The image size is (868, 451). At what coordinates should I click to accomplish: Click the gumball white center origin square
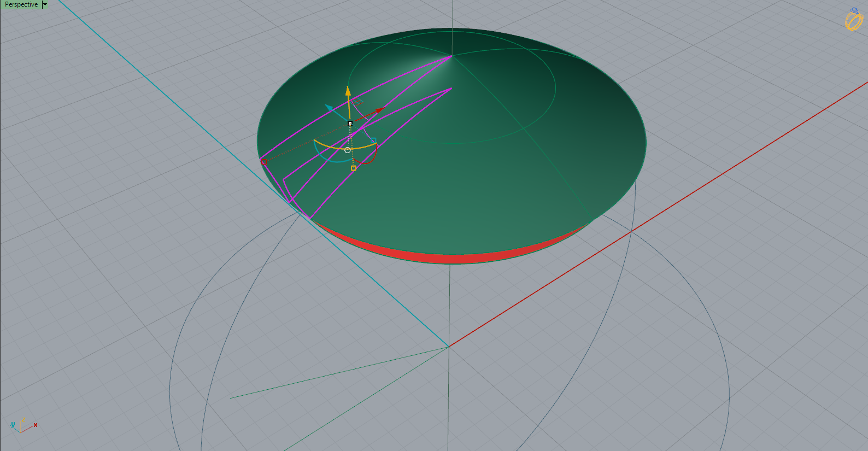tap(350, 123)
